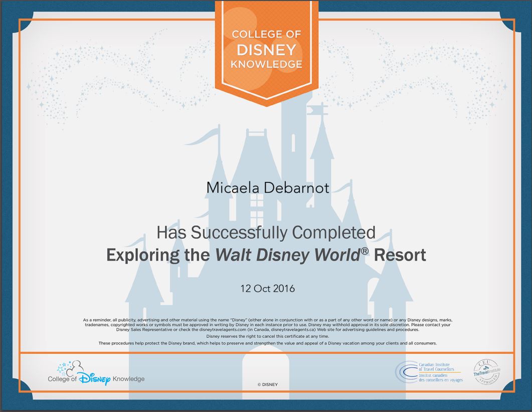This screenshot has height=412, width=532.
Task: Click the blue Disney wordmark in the footer logo
Action: (x=93, y=379)
